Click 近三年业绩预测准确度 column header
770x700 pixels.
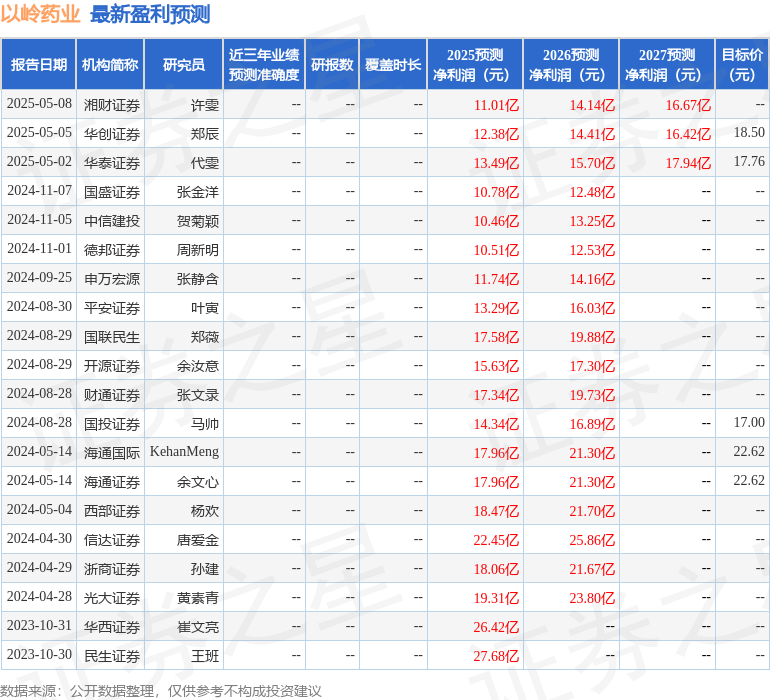click(x=264, y=64)
